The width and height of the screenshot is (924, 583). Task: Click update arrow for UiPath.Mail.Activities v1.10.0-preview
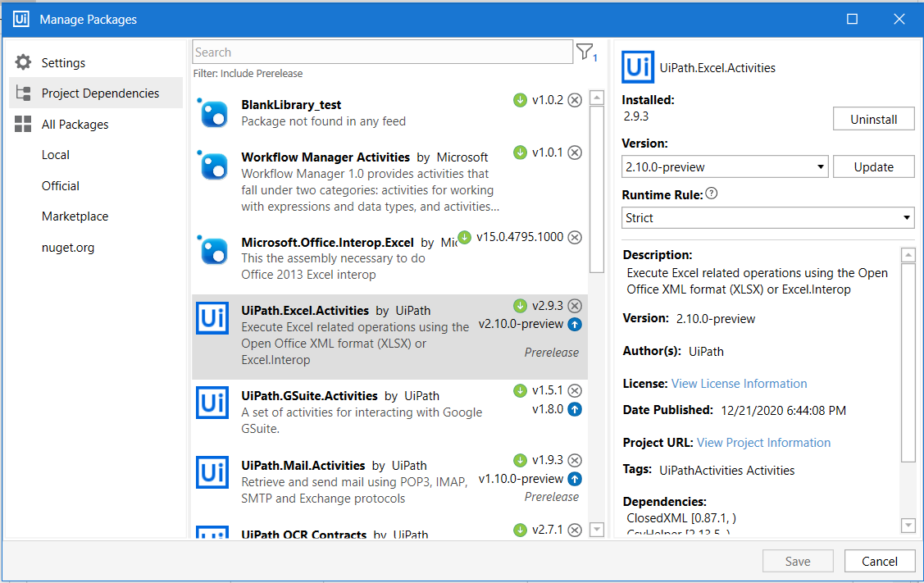click(575, 479)
